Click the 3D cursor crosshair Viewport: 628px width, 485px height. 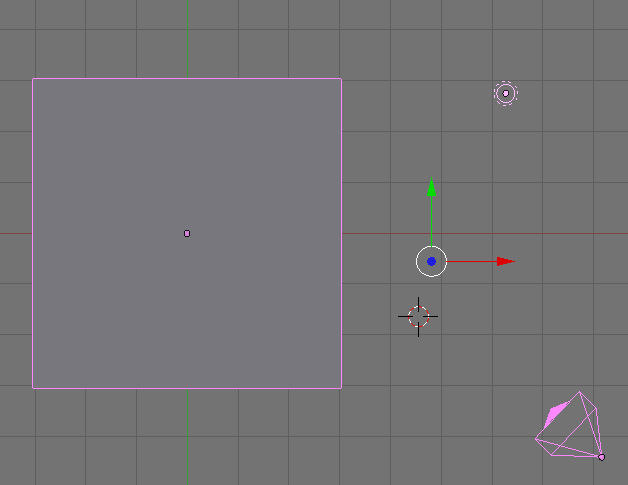tap(418, 317)
